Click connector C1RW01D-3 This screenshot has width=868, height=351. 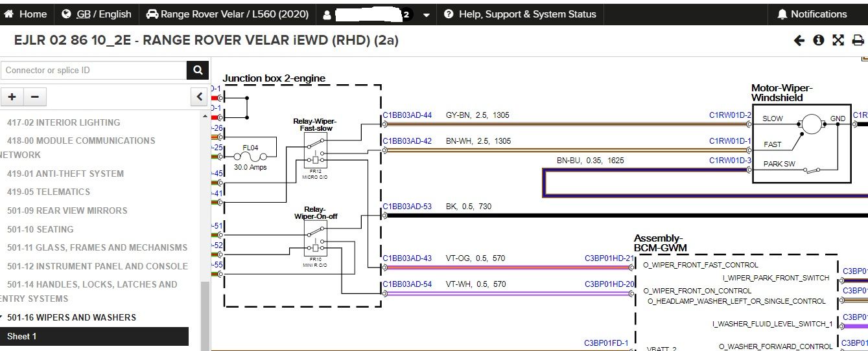click(x=730, y=160)
